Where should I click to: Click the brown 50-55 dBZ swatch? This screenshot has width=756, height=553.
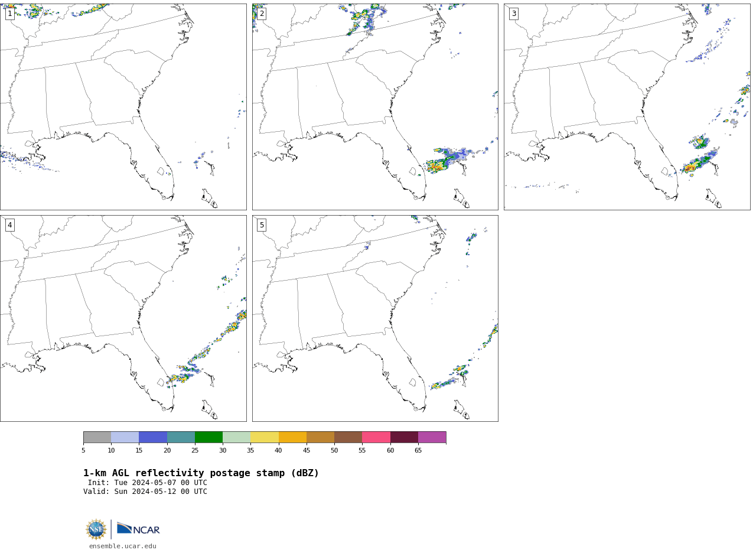348,437
